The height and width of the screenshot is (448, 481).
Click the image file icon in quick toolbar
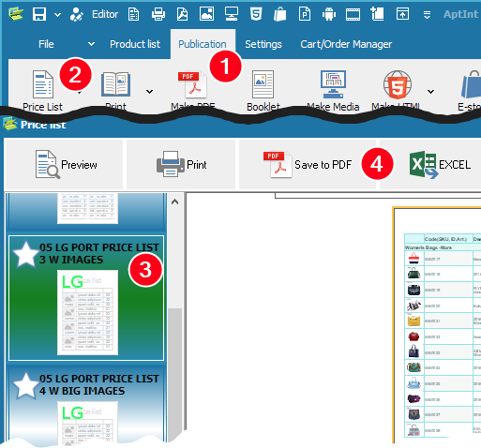pos(207,14)
